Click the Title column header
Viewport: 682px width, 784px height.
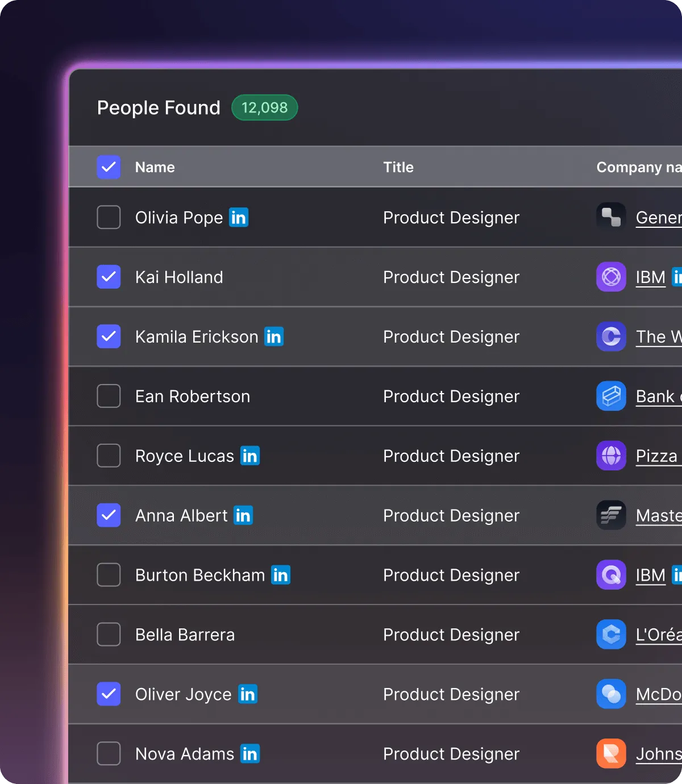(x=398, y=167)
